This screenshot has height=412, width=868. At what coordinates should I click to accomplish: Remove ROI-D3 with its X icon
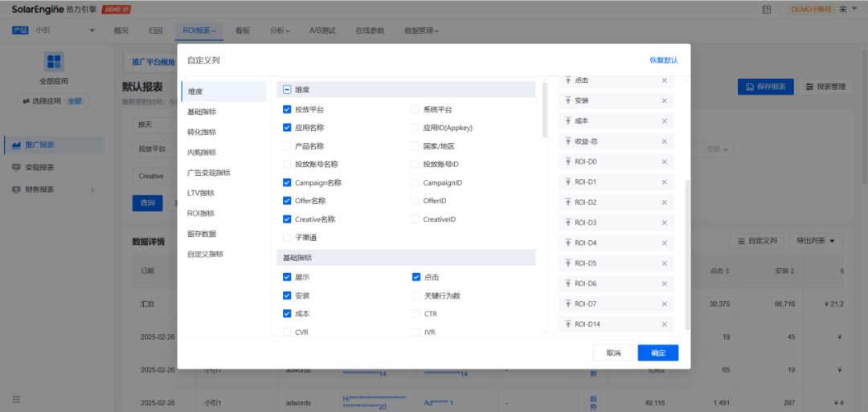point(665,222)
